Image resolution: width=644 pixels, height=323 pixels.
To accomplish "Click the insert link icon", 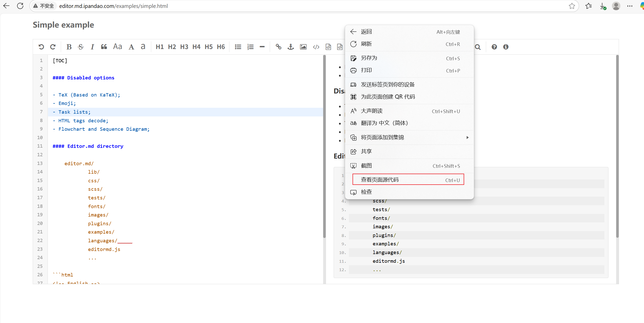I will click(278, 47).
